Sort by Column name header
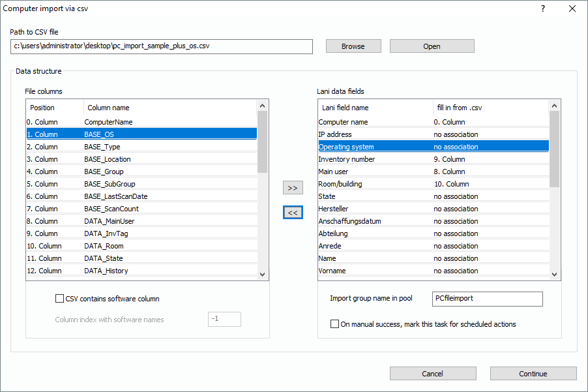The width and height of the screenshot is (588, 392). point(169,108)
